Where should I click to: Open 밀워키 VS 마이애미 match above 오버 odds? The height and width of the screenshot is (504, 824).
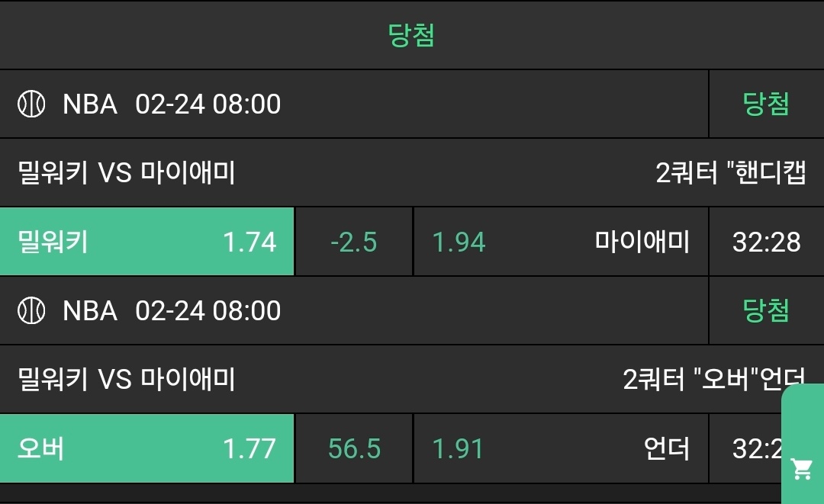(127, 379)
